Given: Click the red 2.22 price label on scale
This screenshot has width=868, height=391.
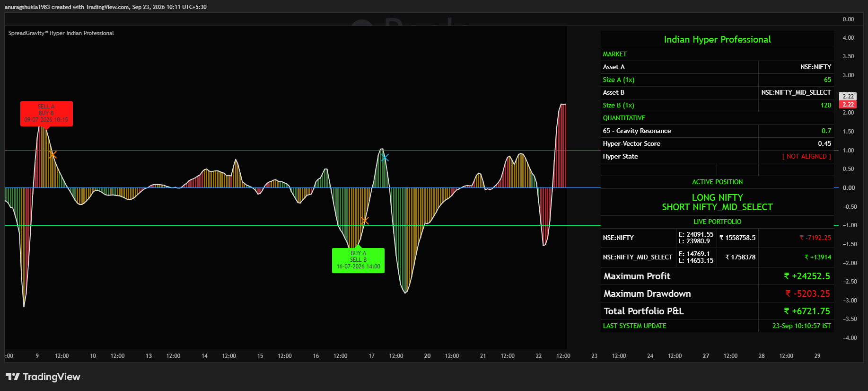Looking at the screenshot, I should coord(848,105).
